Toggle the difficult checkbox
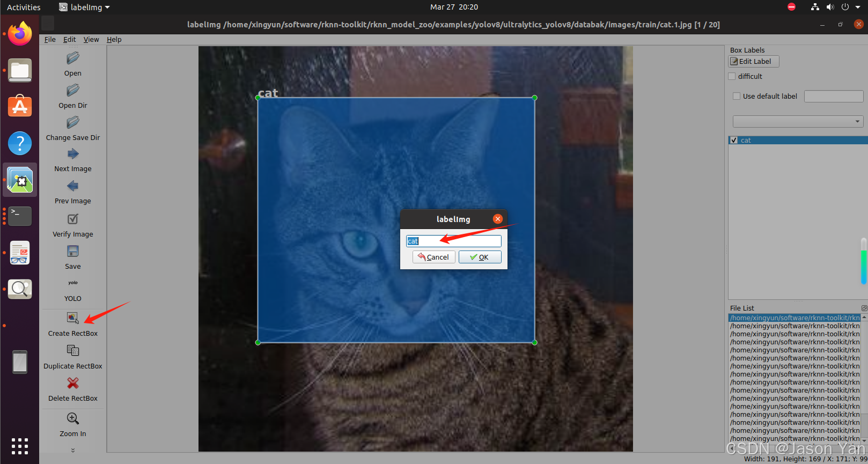The height and width of the screenshot is (464, 868). [x=732, y=76]
